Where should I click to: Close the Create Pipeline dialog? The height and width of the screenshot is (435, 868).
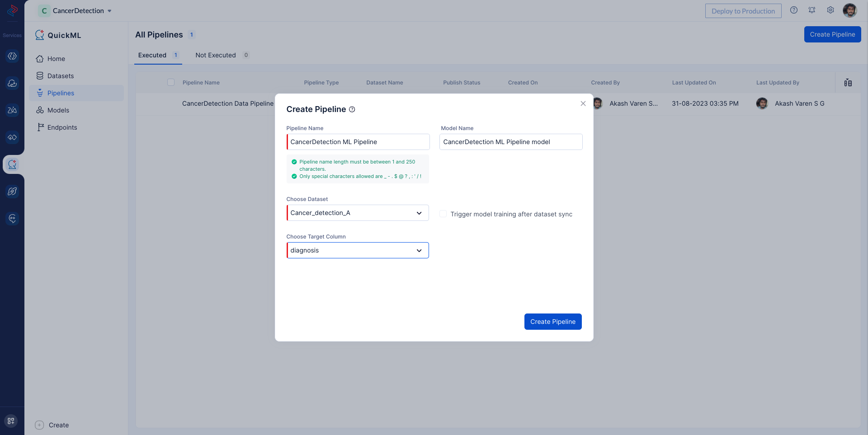point(583,103)
